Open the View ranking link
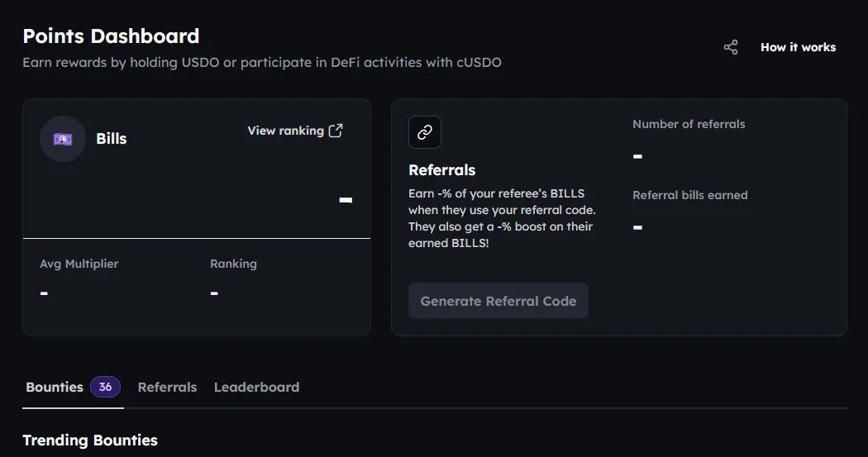Screen dimensions: 868x457 click(x=285, y=131)
